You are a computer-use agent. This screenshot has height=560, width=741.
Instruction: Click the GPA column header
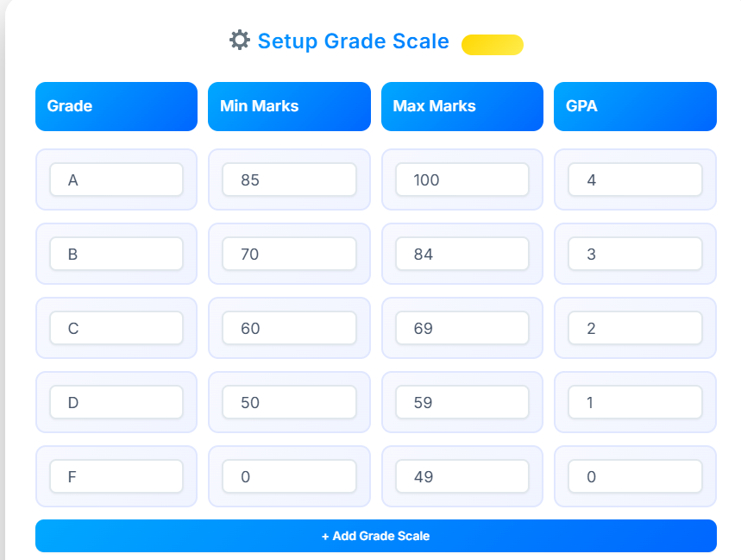click(635, 106)
